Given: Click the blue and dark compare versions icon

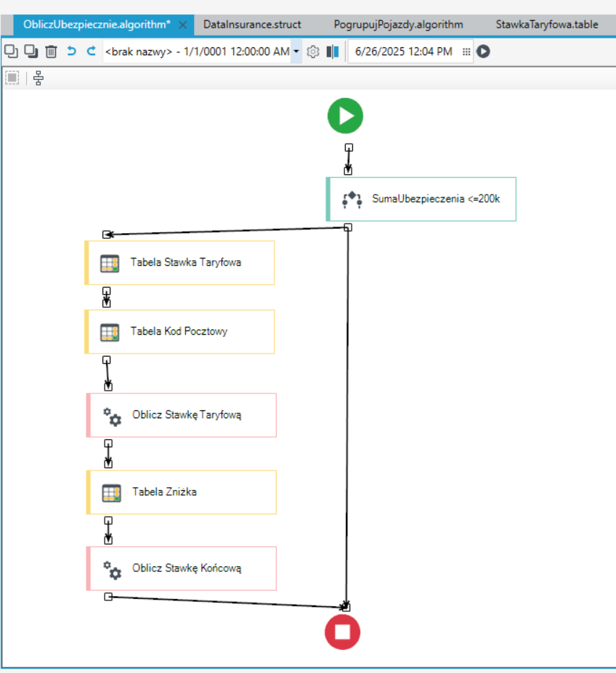Looking at the screenshot, I should (x=333, y=52).
